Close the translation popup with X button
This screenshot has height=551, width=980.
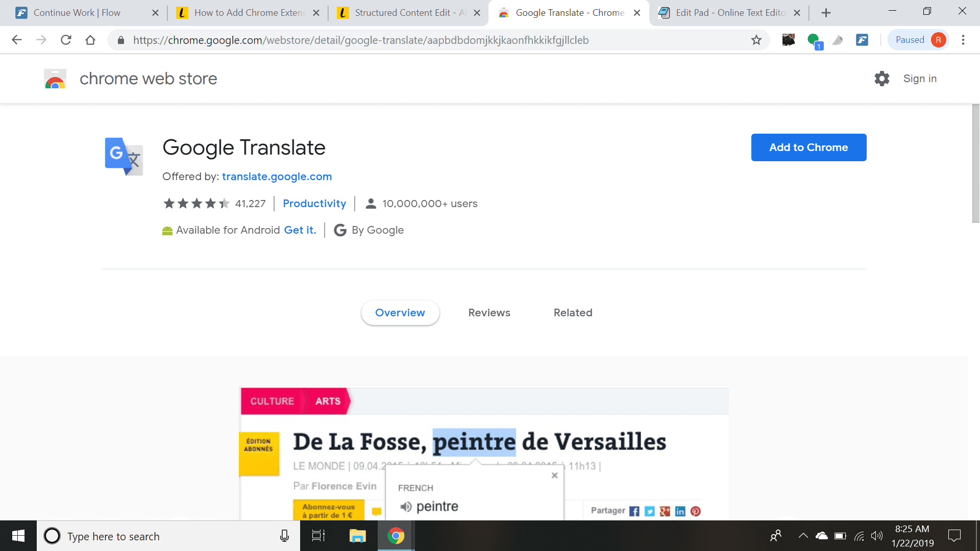pyautogui.click(x=555, y=475)
